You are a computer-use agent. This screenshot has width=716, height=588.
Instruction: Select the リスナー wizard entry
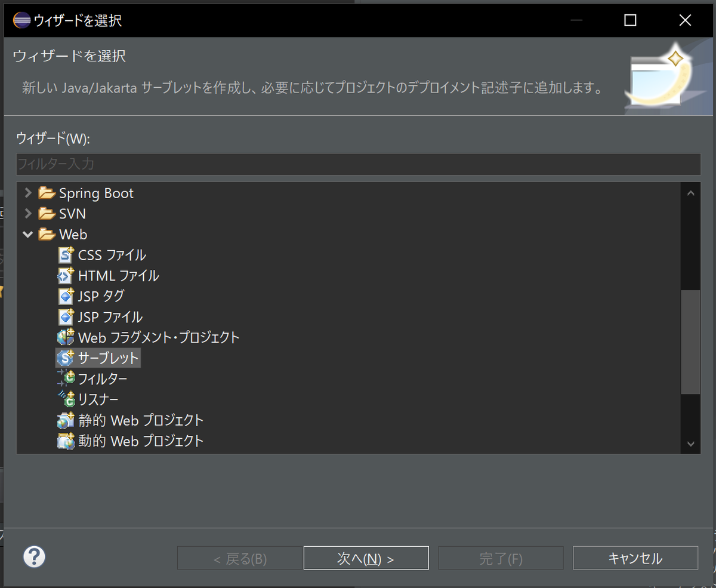click(98, 399)
